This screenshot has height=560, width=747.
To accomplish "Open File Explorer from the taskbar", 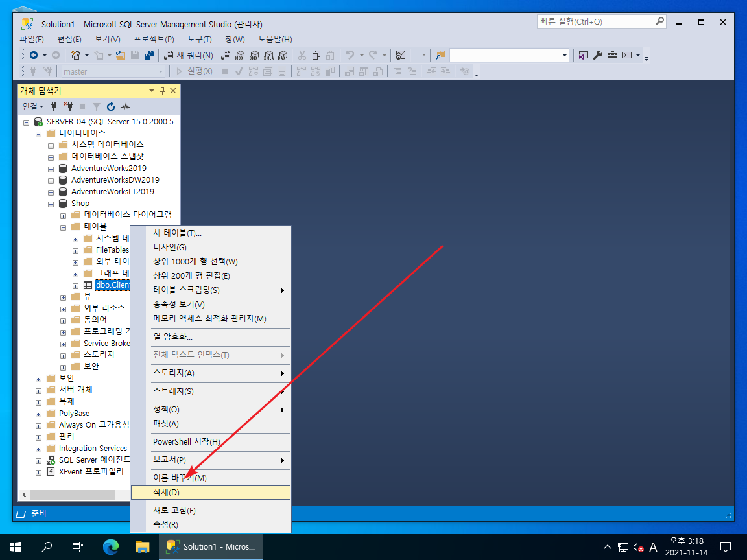I will coord(143,546).
